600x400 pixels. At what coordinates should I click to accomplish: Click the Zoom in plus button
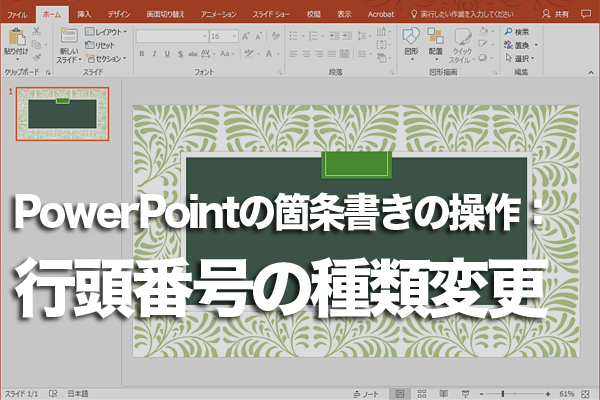(548, 394)
